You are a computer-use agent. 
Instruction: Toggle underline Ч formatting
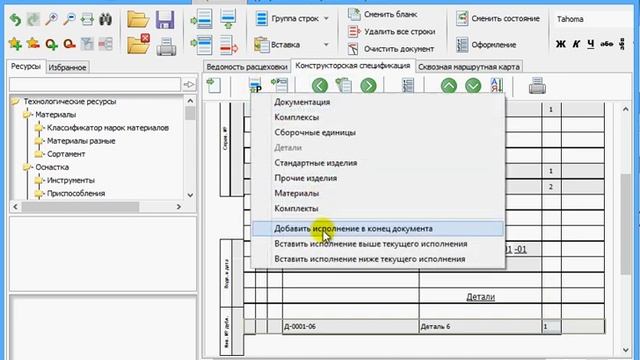pos(591,44)
